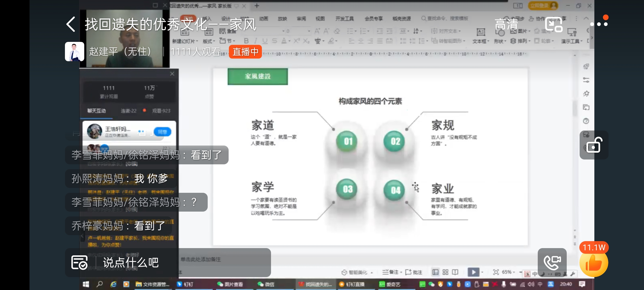Open the 连麦-22 tab in chat panel
Screen dimensions: 644x290
click(128, 111)
